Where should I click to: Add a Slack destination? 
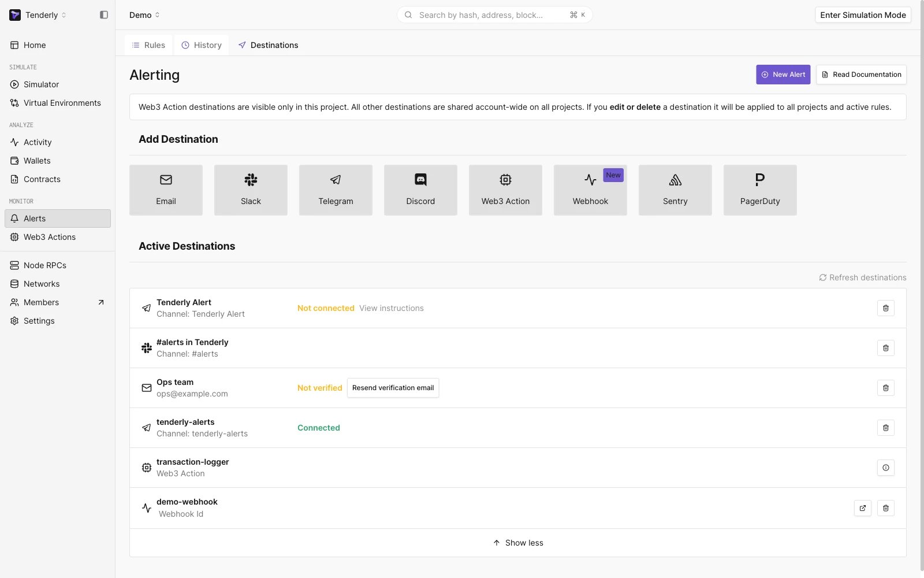251,190
